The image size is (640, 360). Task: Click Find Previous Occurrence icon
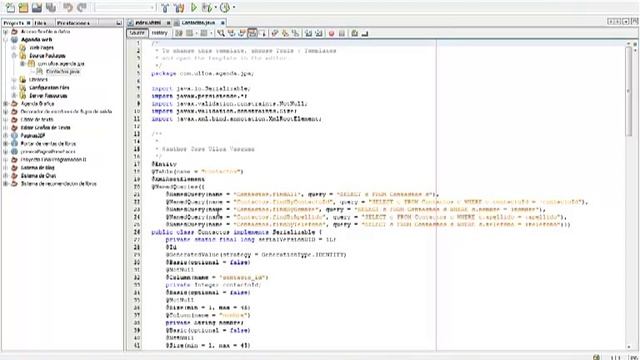tap(231, 33)
